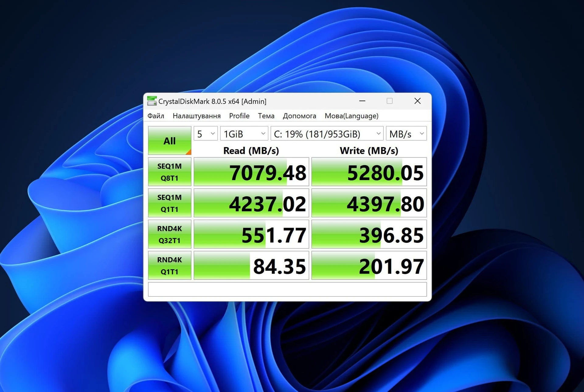Image resolution: width=584 pixels, height=392 pixels.
Task: Expand the test count dropdown showing 5
Action: tap(206, 134)
